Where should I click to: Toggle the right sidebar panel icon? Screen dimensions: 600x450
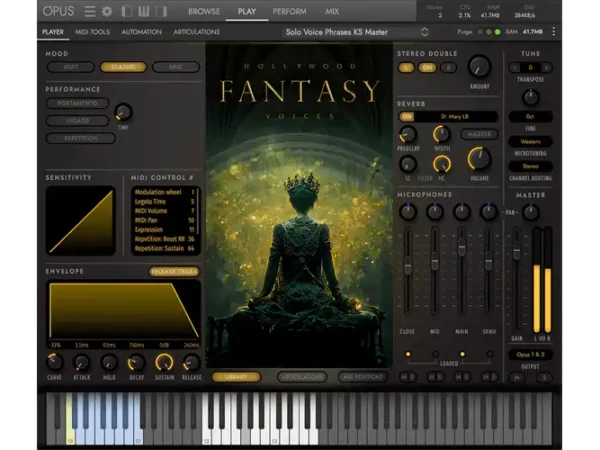click(161, 11)
